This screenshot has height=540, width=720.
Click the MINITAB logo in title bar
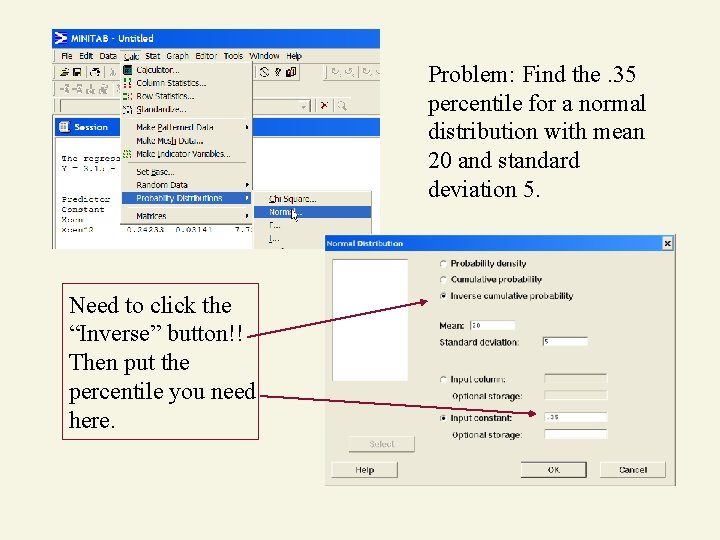[x=61, y=38]
